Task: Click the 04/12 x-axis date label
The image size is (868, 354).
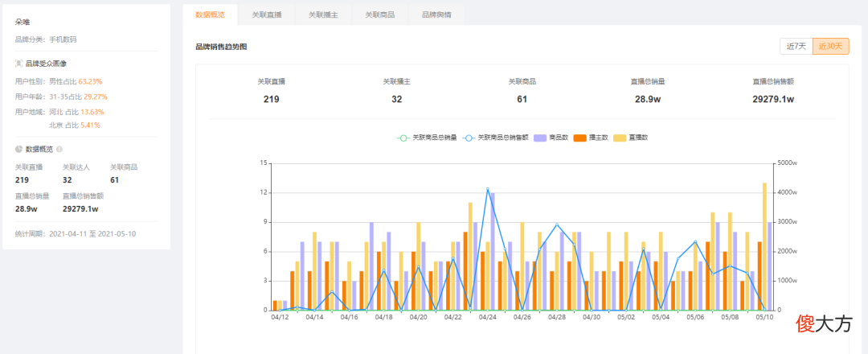Action: [280, 318]
